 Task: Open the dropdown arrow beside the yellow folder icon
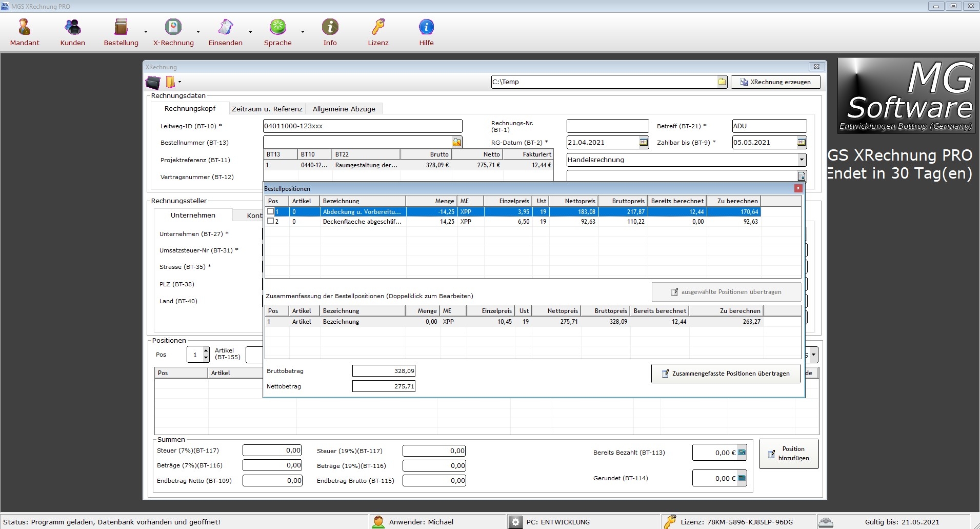[179, 82]
